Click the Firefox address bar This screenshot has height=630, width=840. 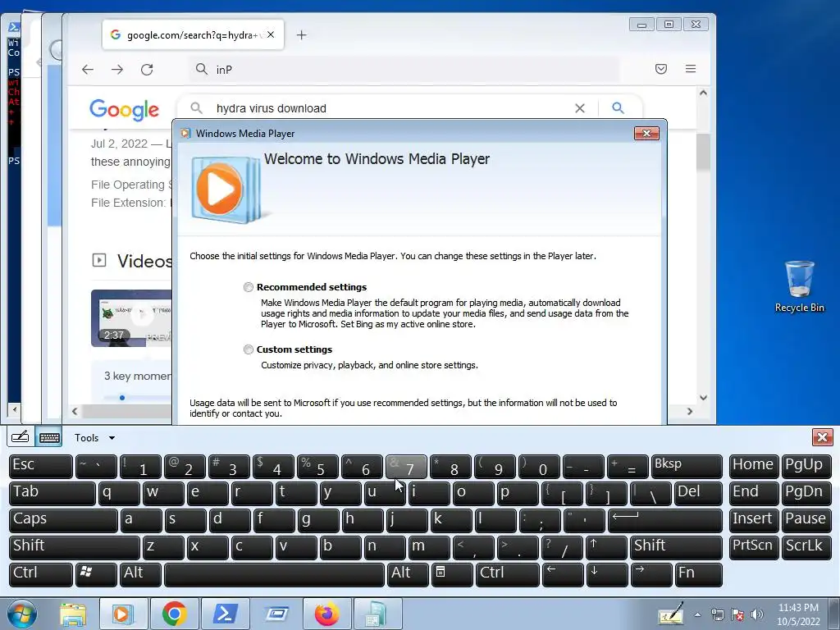point(404,70)
